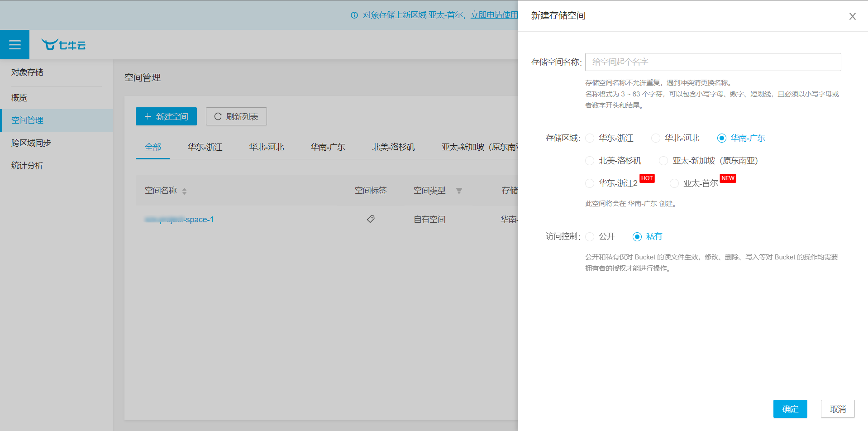Screen dimensions: 868x431
Task: Select 华东-浙江2 storage region radio
Action: tap(590, 183)
